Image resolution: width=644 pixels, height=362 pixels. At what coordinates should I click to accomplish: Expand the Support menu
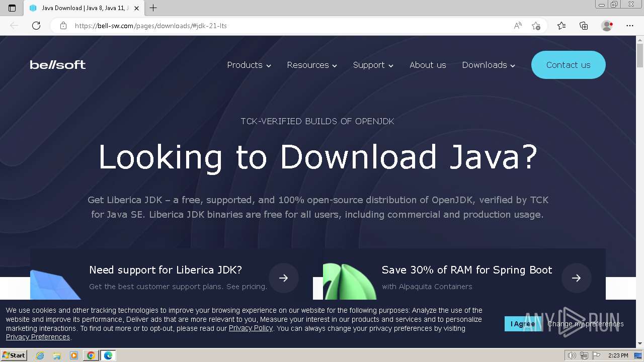tap(373, 65)
